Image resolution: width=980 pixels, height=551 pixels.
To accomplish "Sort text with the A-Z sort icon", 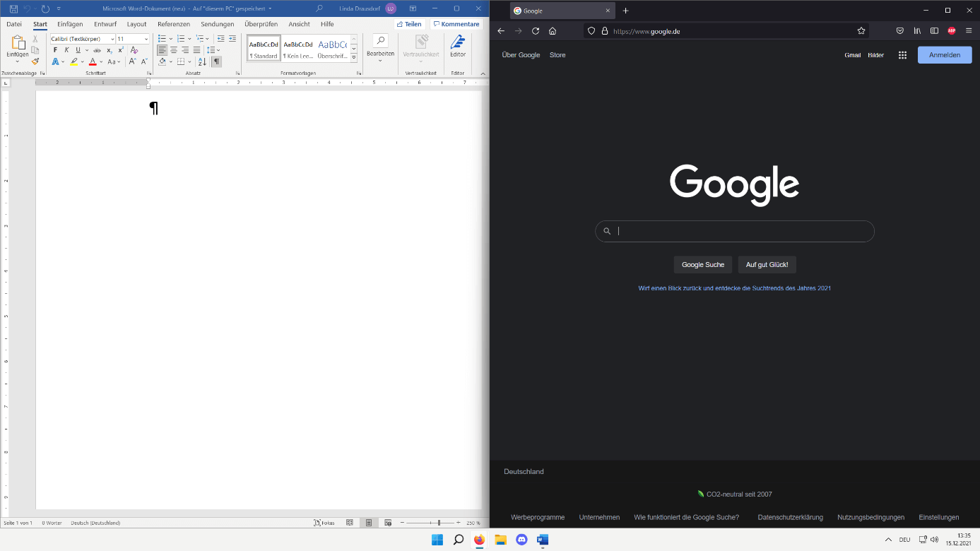I will pyautogui.click(x=203, y=61).
